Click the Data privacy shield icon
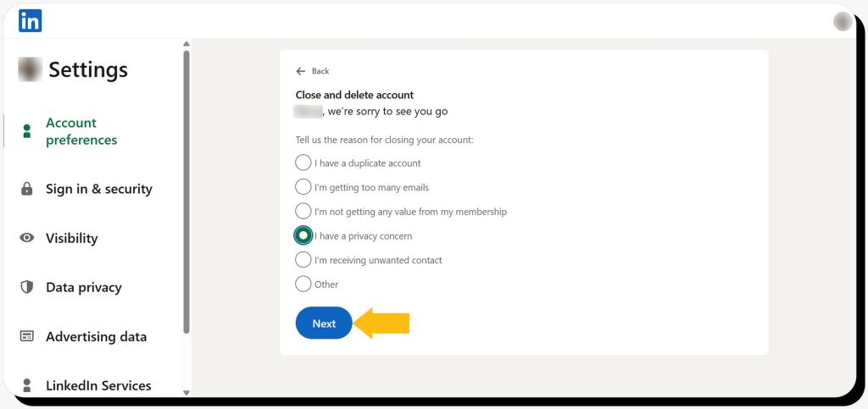 (27, 287)
